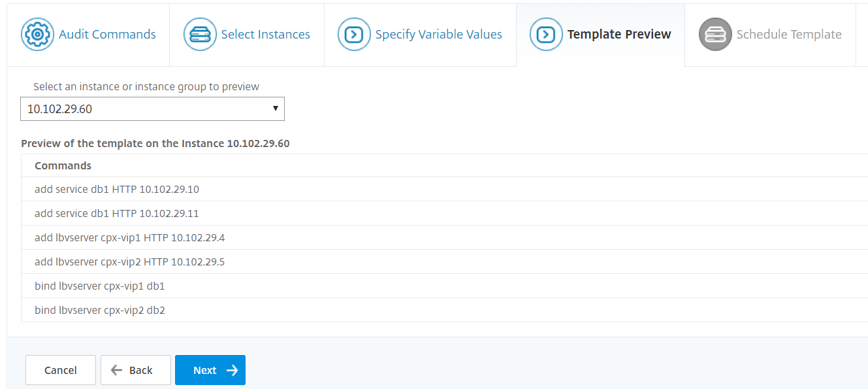
Task: Go back with the Back button
Action: (136, 370)
